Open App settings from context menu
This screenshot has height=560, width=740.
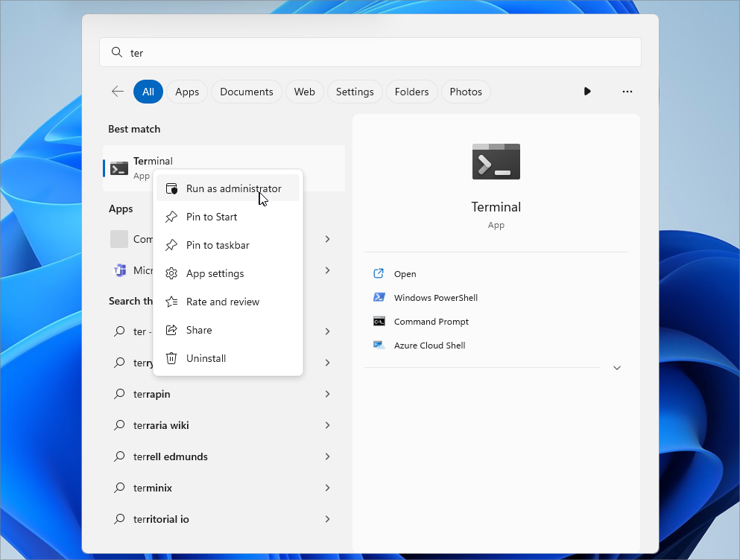tap(227, 273)
